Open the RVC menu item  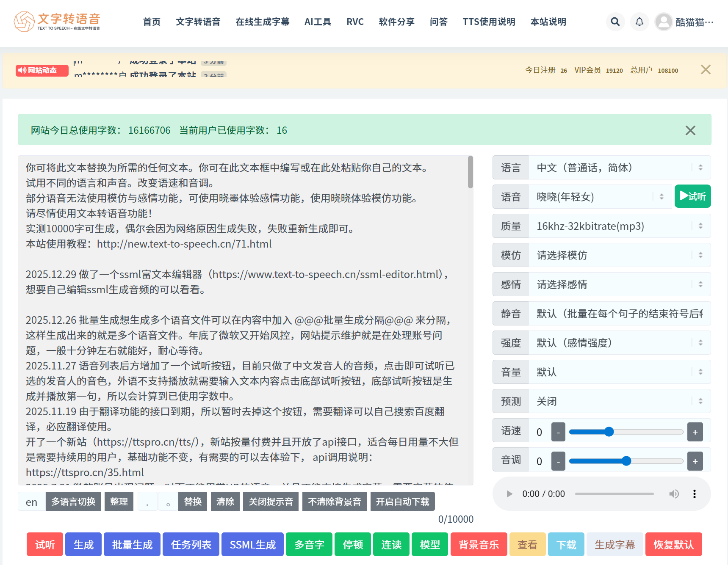(x=355, y=22)
